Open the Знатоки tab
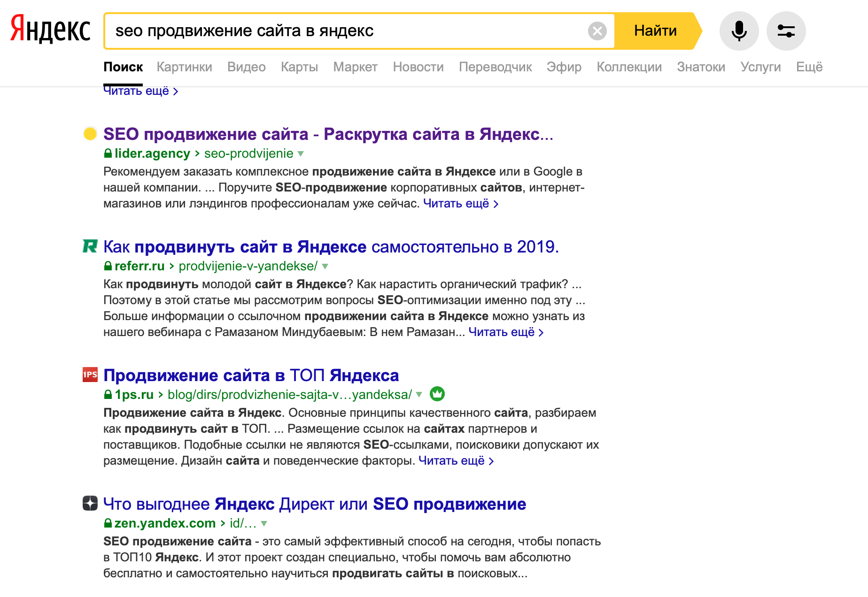Screen dimensions: 868x597 701,67
